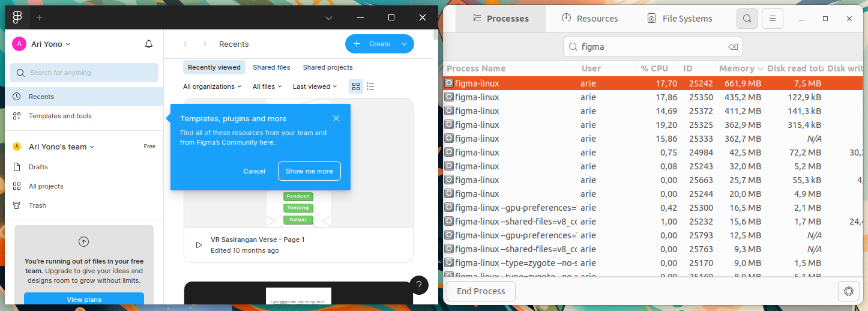The height and width of the screenshot is (311, 868).
Task: Click Cancel in tooltip
Action: click(x=255, y=171)
